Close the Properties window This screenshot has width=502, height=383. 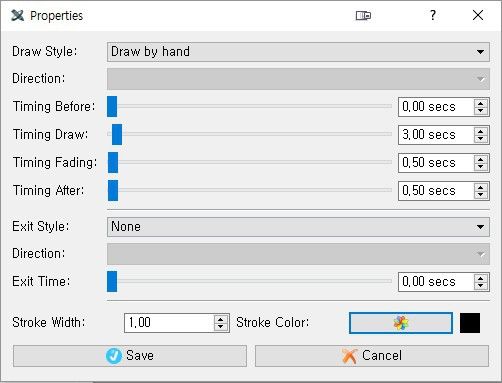tap(478, 15)
